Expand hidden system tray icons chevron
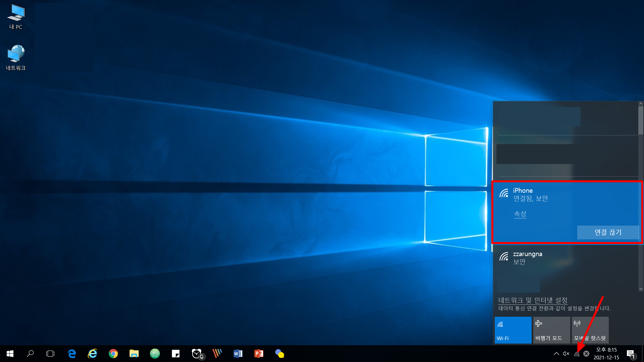This screenshot has height=362, width=644. click(556, 354)
